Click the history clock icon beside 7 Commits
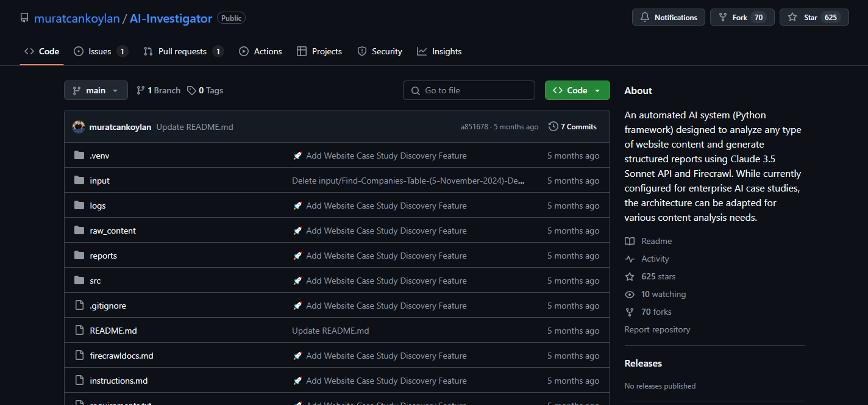 coord(553,127)
